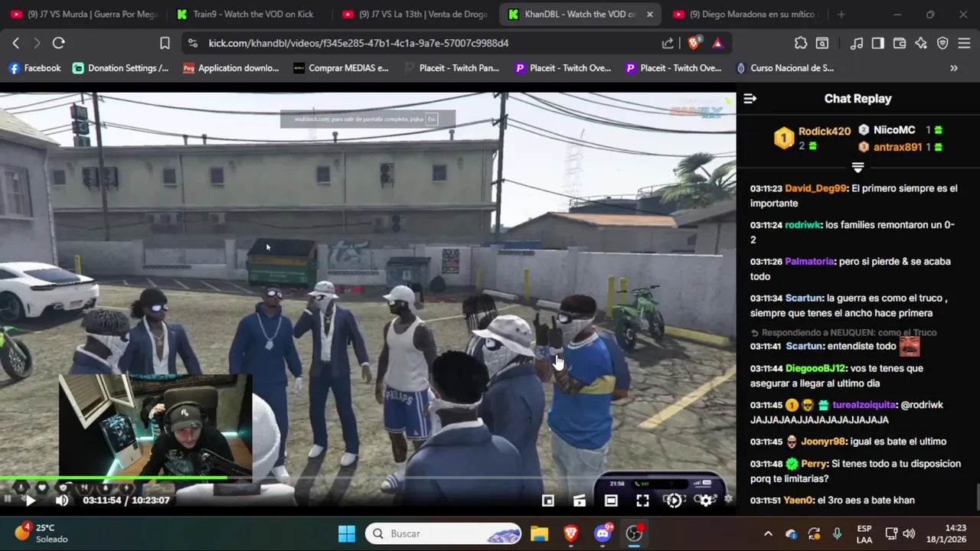The height and width of the screenshot is (551, 980).
Task: Switch to Diego Maradona YouTube tab
Action: (746, 15)
